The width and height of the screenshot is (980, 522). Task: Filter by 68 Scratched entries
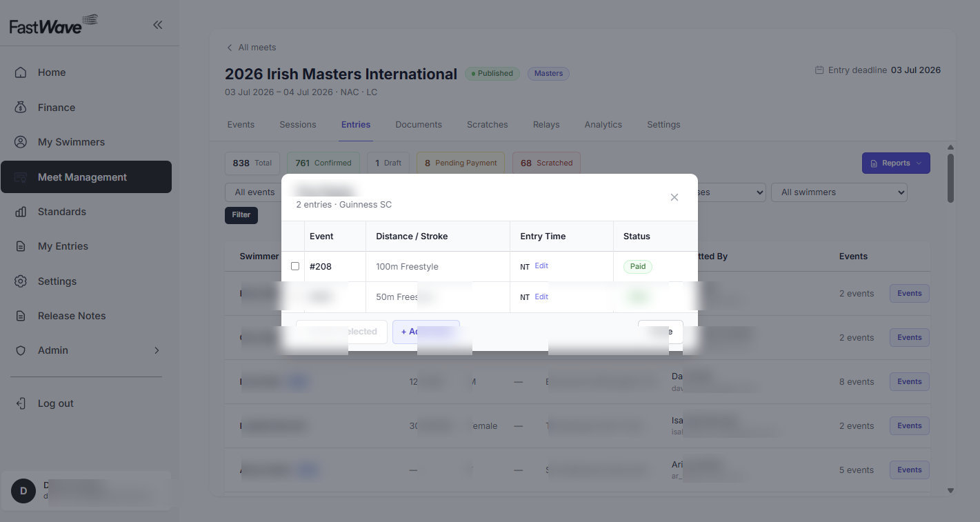click(547, 163)
